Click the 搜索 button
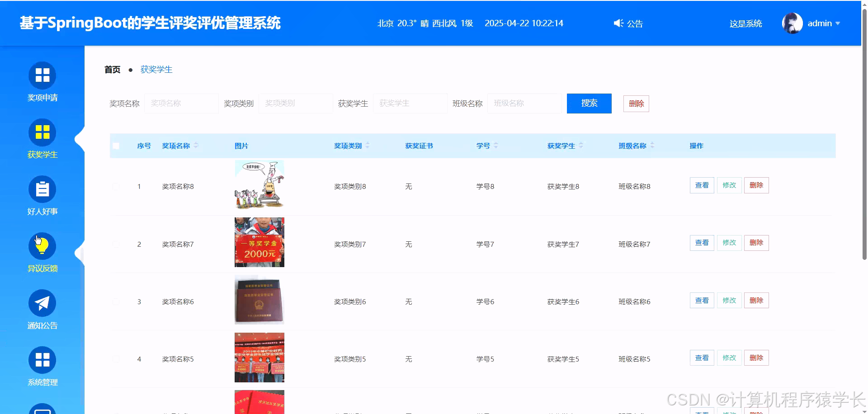The width and height of the screenshot is (868, 414). click(x=589, y=103)
